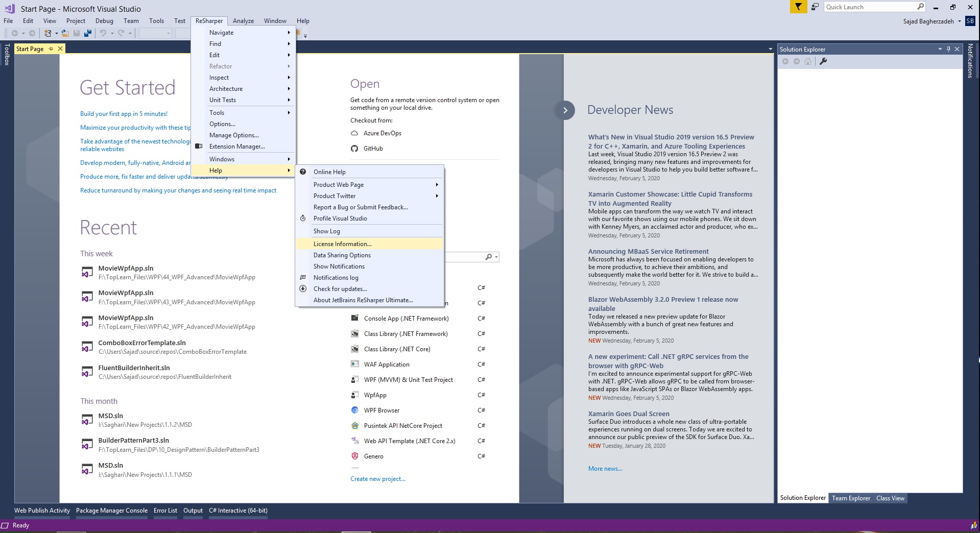Screen dimensions: 980x533
Task: Click the Check for updates download icon
Action: coord(303,288)
